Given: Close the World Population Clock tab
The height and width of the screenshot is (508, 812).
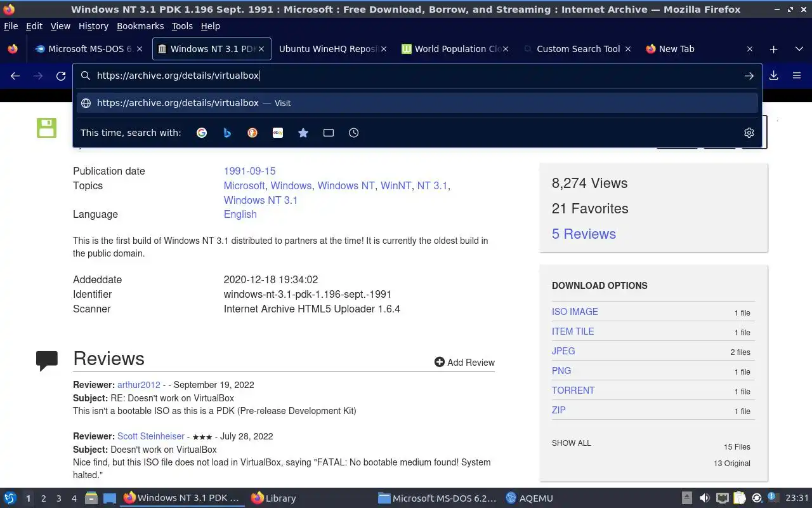Looking at the screenshot, I should tap(506, 49).
